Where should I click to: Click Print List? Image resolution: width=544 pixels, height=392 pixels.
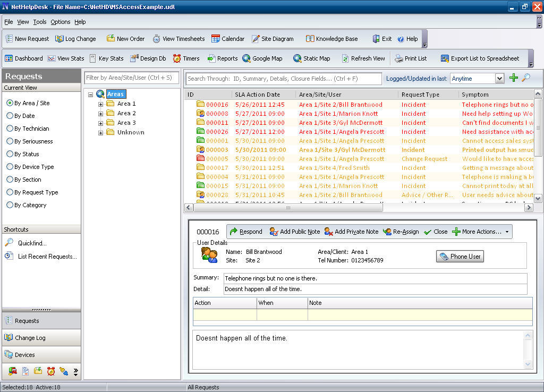tap(411, 58)
